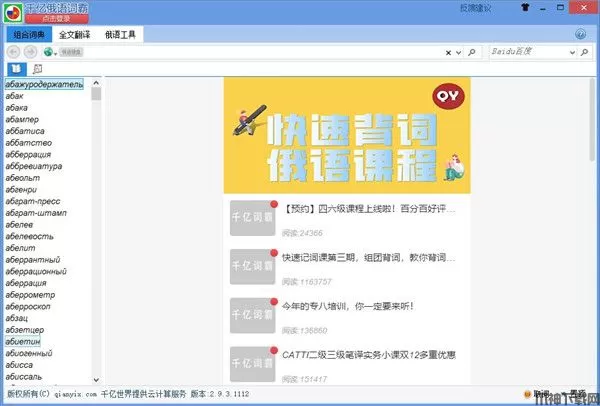Select the word абграт-пресс
This screenshot has height=406, width=600.
tap(33, 201)
